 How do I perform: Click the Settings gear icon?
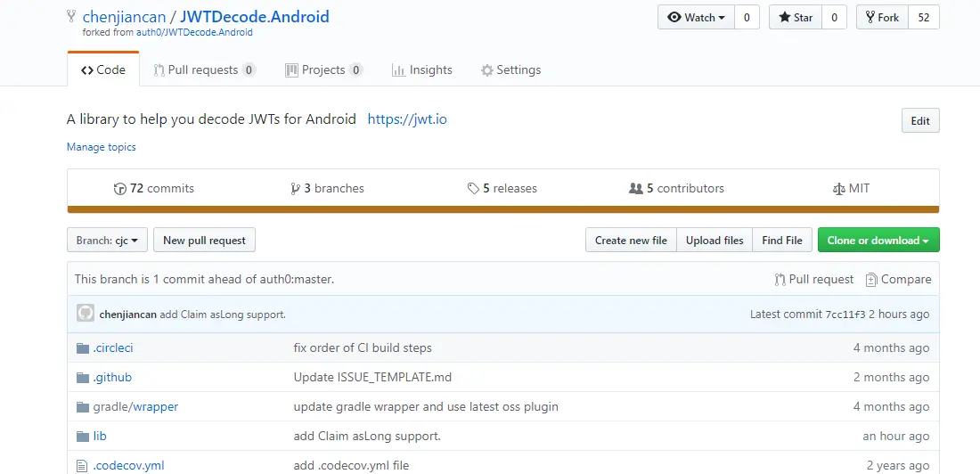coord(486,70)
